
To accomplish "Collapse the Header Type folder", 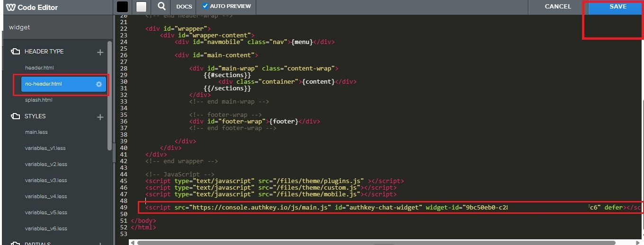I will [x=15, y=52].
